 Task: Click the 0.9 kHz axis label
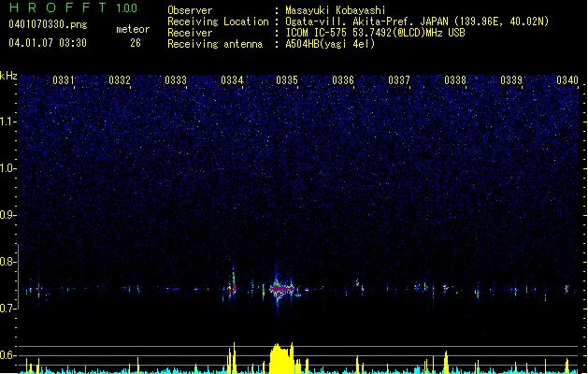point(7,215)
